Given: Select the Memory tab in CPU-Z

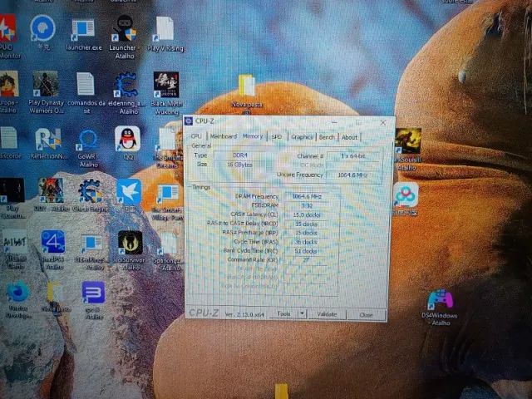Looking at the screenshot, I should click(x=253, y=136).
